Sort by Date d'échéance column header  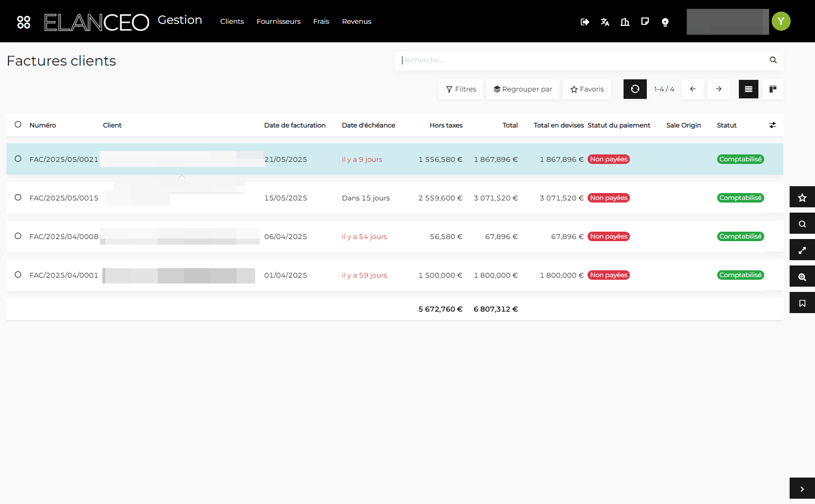tap(369, 125)
